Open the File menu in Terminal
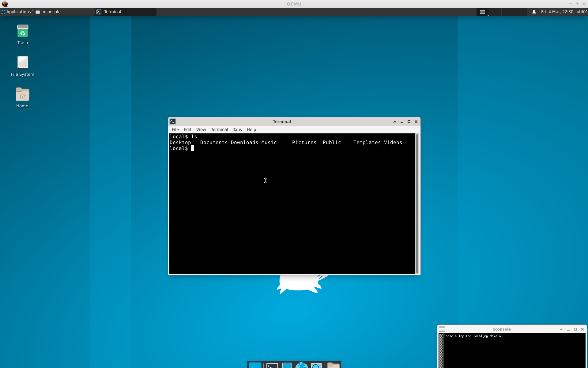 pyautogui.click(x=175, y=129)
